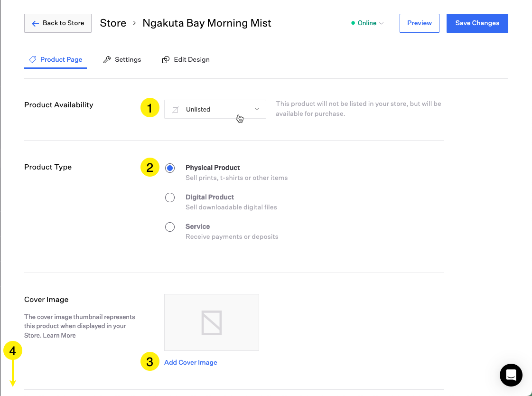Click the green Online status dot
532x396 pixels.
point(353,23)
